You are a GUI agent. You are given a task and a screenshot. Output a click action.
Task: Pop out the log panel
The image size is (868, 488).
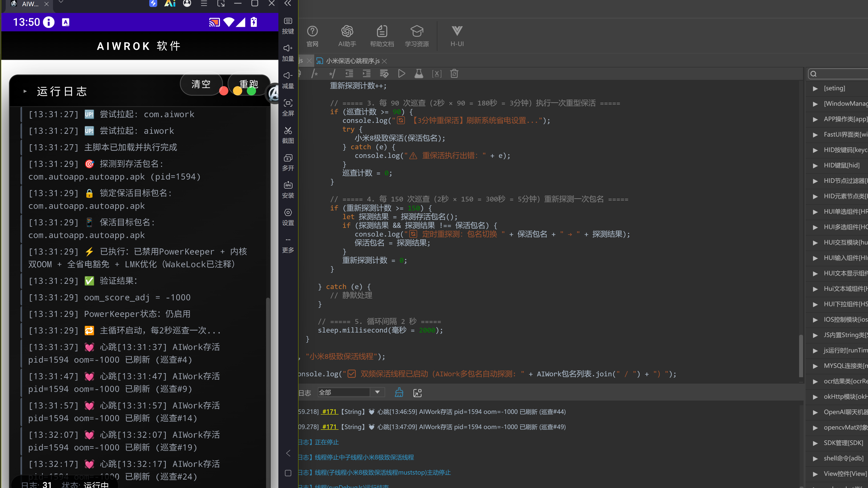coord(417,393)
